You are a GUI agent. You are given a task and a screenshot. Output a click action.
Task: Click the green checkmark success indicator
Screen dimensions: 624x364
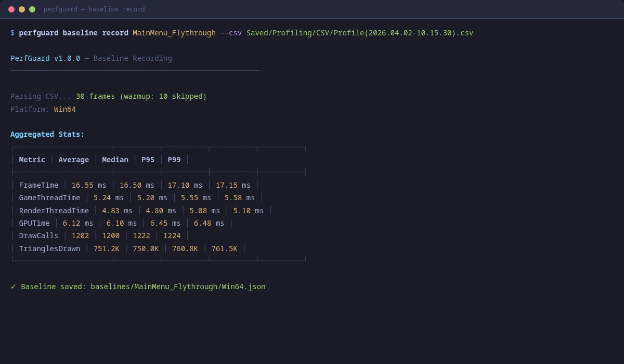(x=14, y=287)
